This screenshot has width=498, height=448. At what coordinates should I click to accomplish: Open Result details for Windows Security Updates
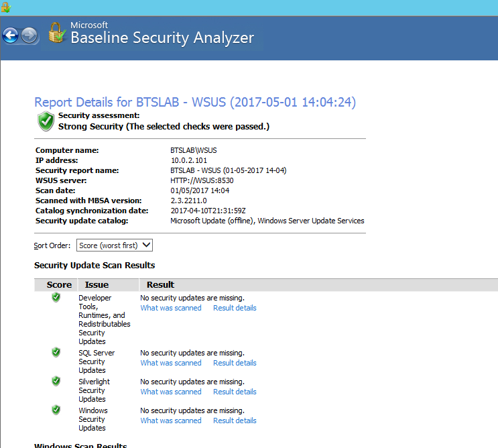(x=235, y=421)
